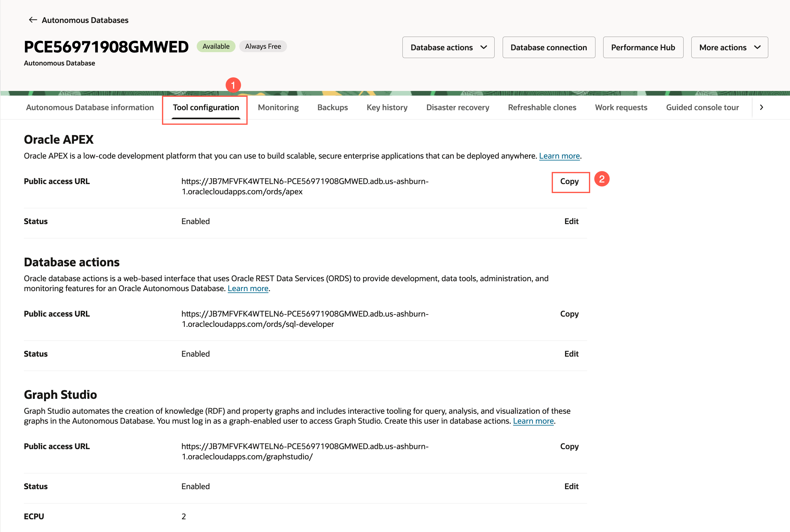Copy the Graph Studio public access URL
This screenshot has height=532, width=790.
coord(569,447)
